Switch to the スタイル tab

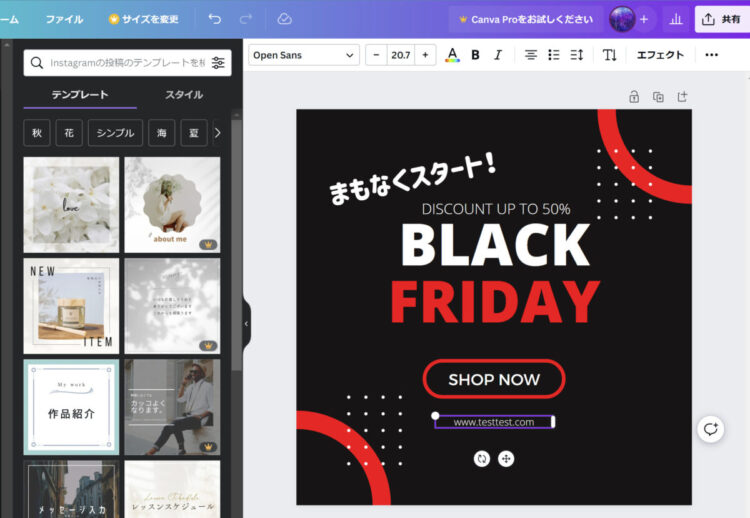click(x=184, y=95)
